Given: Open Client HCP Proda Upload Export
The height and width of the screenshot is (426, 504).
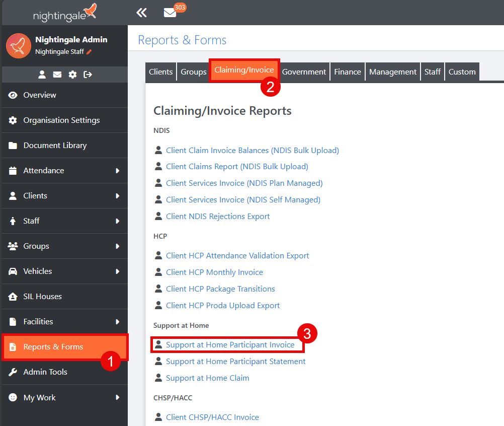Looking at the screenshot, I should pos(223,305).
